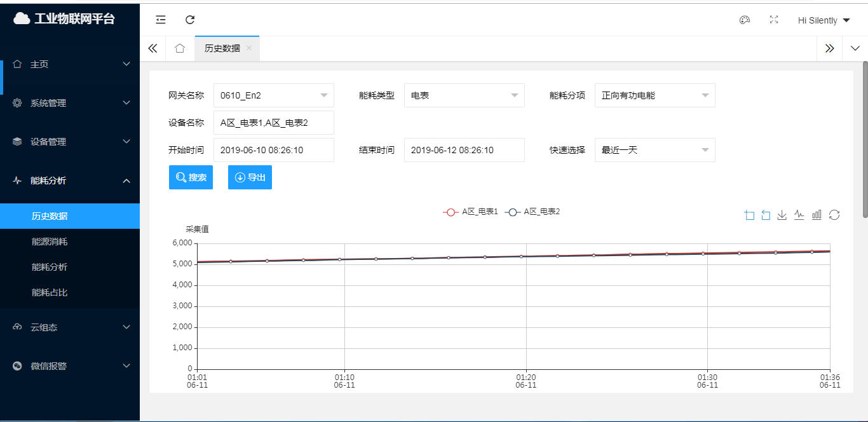
Task: Save chart as image via download icon
Action: (x=782, y=215)
